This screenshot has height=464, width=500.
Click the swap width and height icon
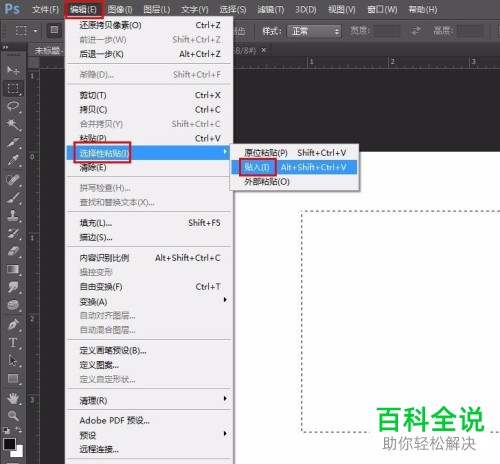416,31
